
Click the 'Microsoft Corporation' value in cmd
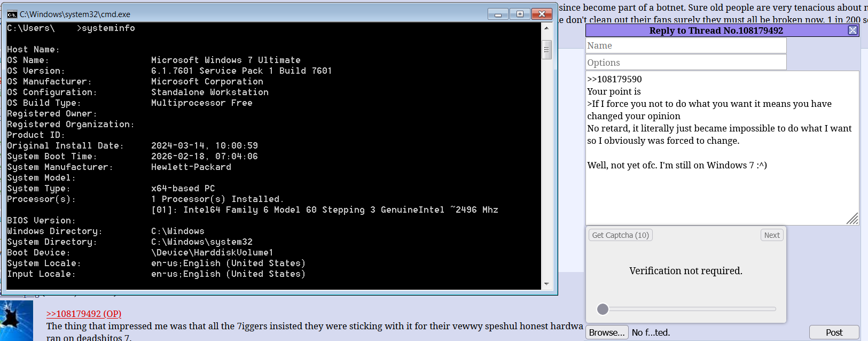[207, 81]
